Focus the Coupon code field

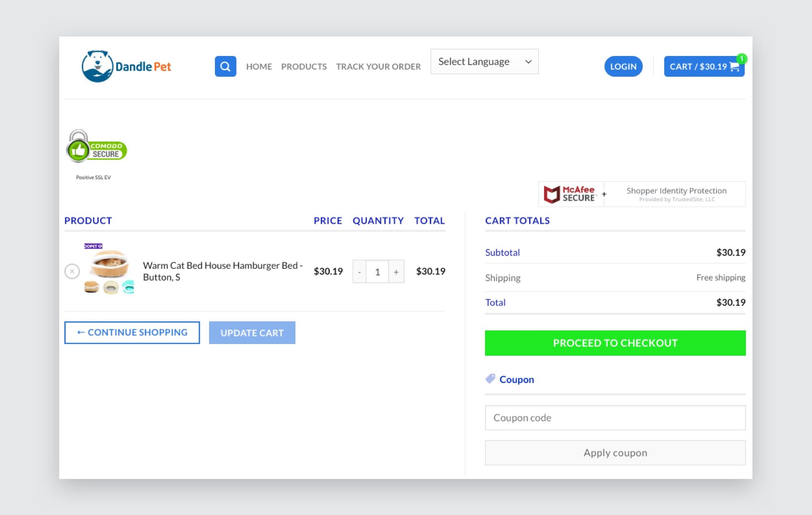coord(615,418)
